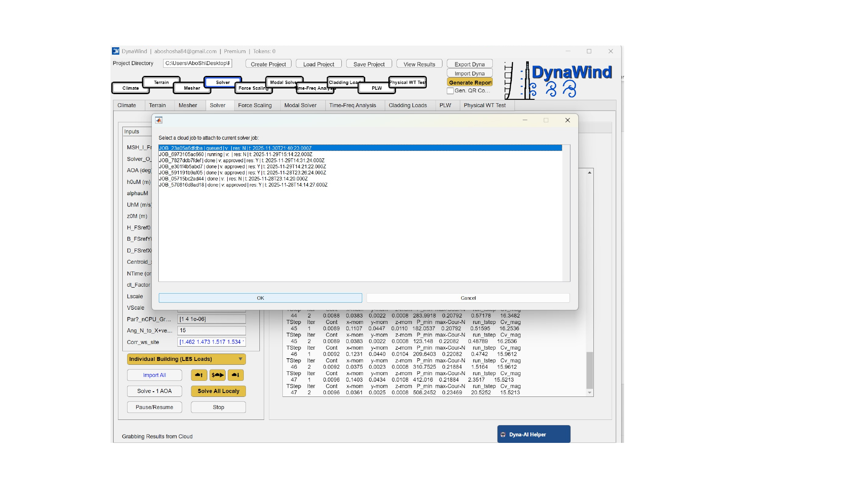Image resolution: width=868 pixels, height=488 pixels.
Task: Open the Cladding Loads tab
Action: coord(407,105)
